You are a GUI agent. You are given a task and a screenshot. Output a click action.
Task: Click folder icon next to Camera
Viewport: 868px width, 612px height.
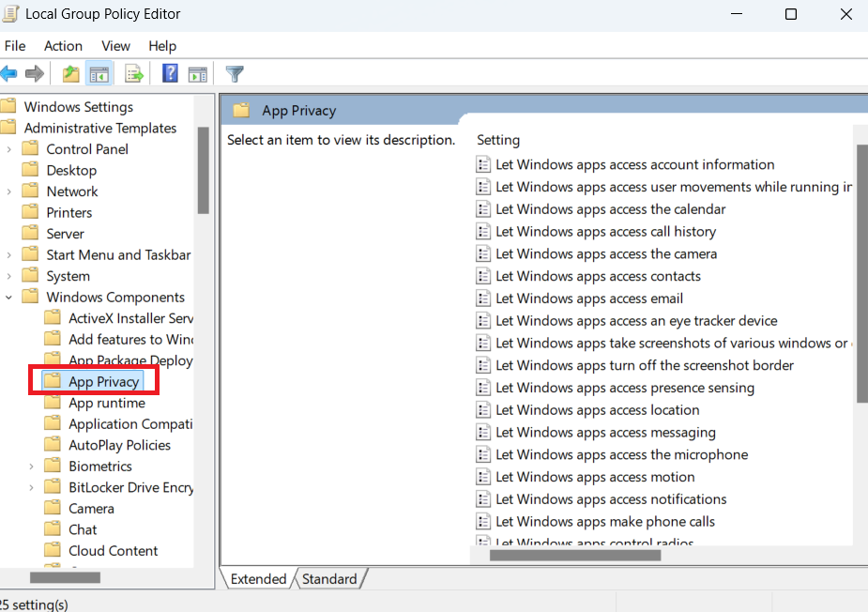pos(53,508)
